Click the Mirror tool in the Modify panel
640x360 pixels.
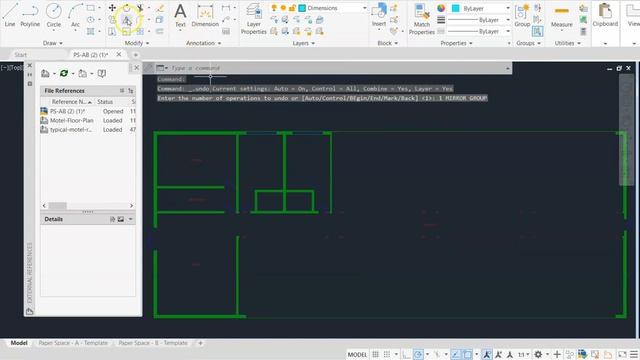[x=127, y=20]
